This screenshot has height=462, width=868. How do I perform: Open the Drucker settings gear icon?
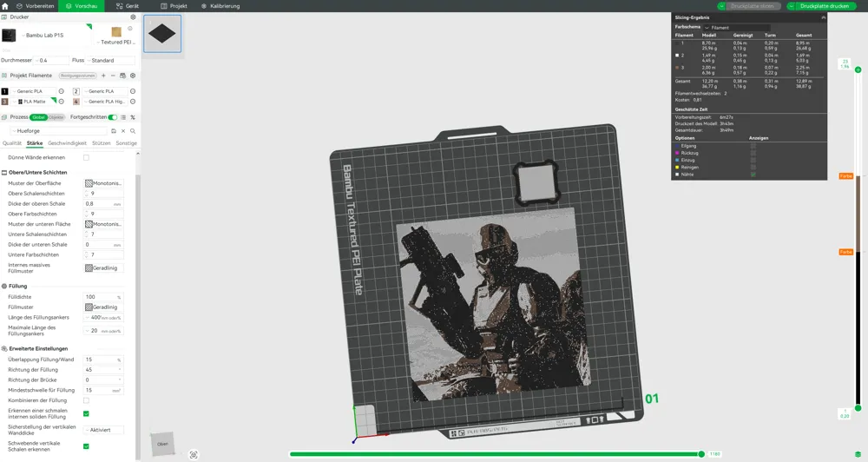point(133,17)
